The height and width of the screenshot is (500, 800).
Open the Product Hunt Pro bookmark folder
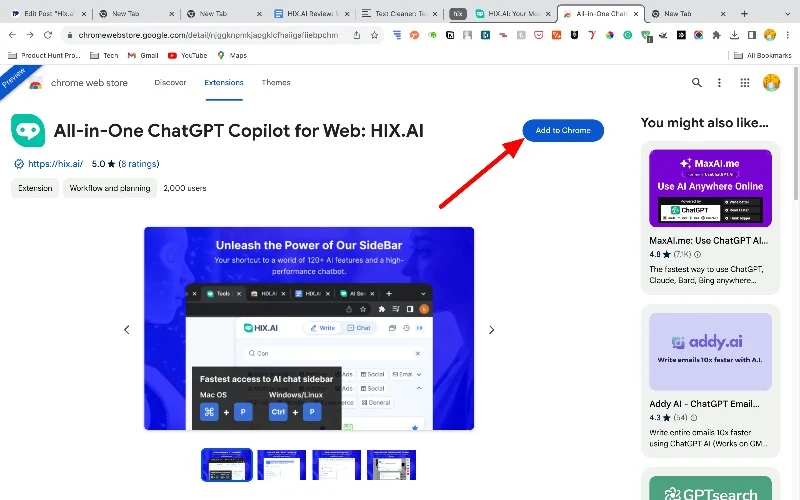(44, 55)
